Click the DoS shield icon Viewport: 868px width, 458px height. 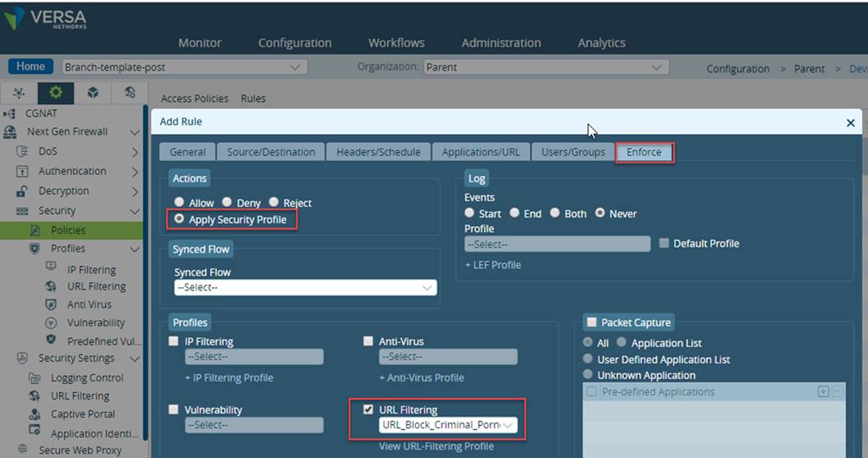(22, 151)
